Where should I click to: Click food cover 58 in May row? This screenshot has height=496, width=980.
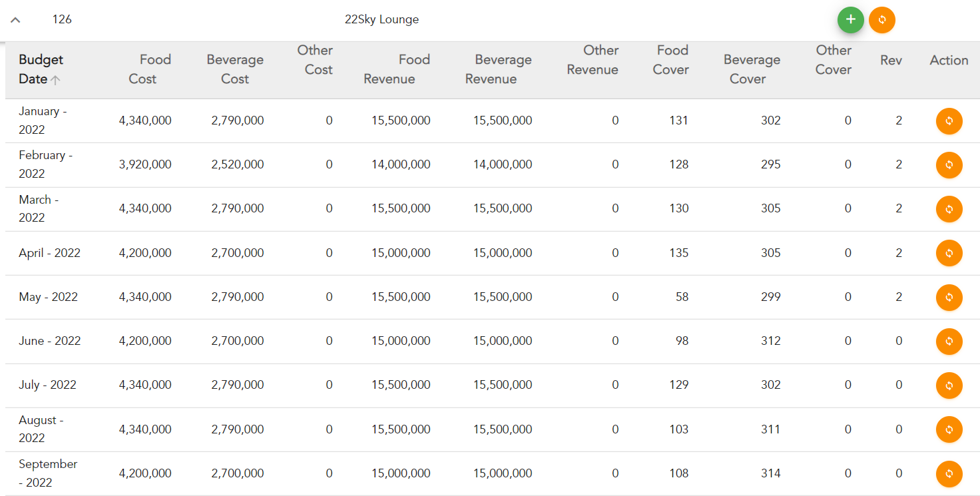click(x=682, y=297)
